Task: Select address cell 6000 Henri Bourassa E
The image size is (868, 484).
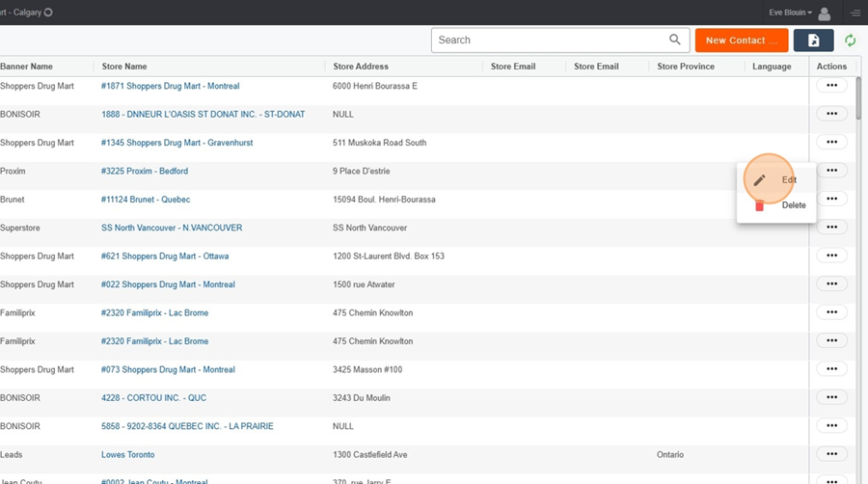Action: pyautogui.click(x=375, y=86)
